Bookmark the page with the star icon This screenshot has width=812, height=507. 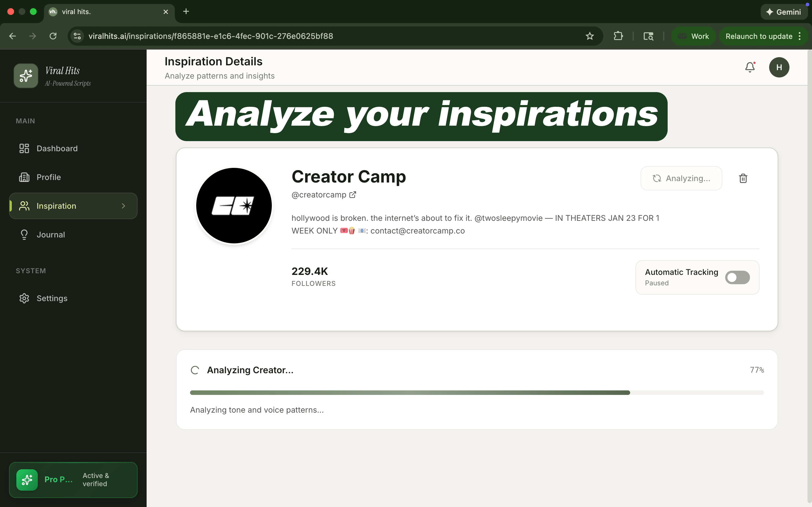click(x=590, y=36)
